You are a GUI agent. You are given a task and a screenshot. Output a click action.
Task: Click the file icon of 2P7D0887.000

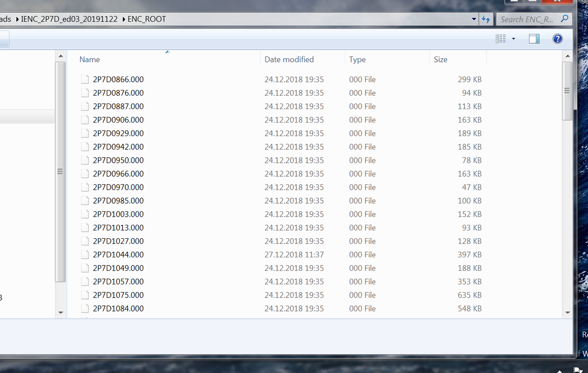[x=84, y=106]
